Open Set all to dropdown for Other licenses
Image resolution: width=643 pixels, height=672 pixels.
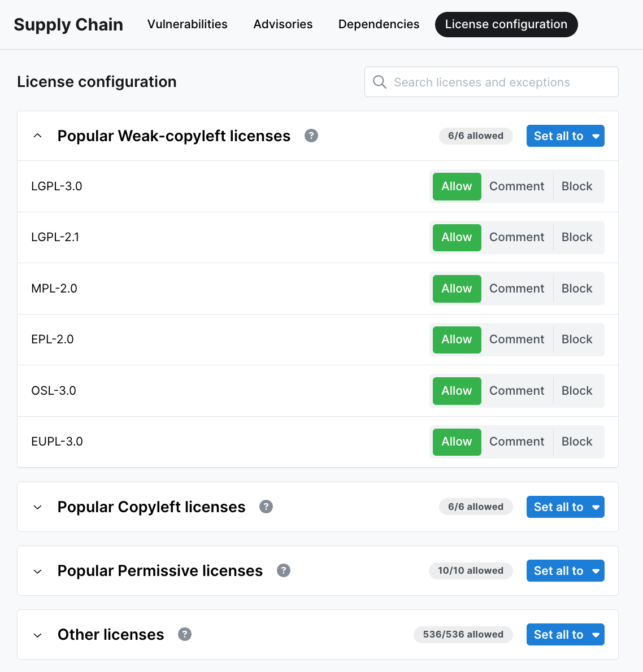coord(565,634)
